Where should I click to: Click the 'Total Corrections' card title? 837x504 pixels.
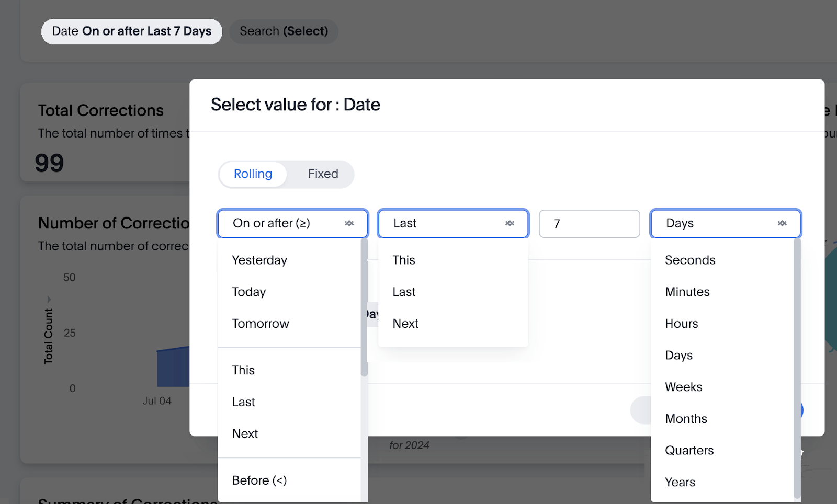pos(101,111)
